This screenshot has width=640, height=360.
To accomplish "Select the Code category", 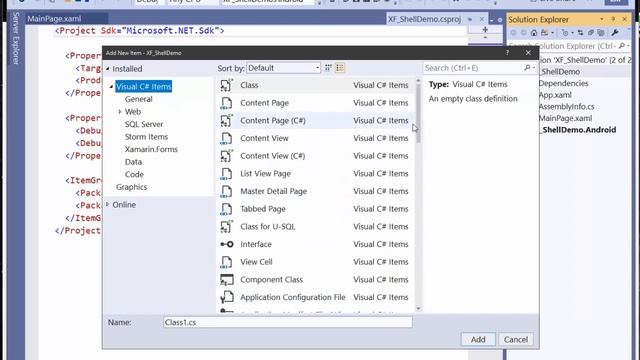I will (x=134, y=174).
